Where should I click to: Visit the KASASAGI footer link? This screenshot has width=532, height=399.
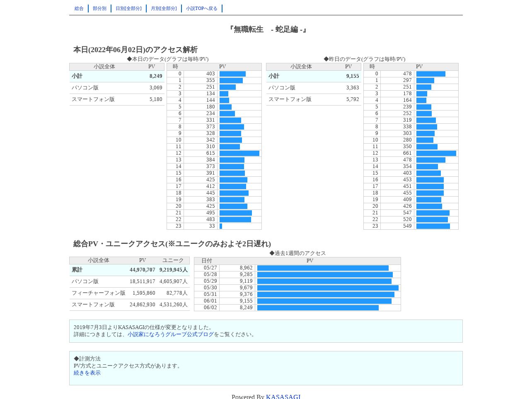(x=283, y=397)
